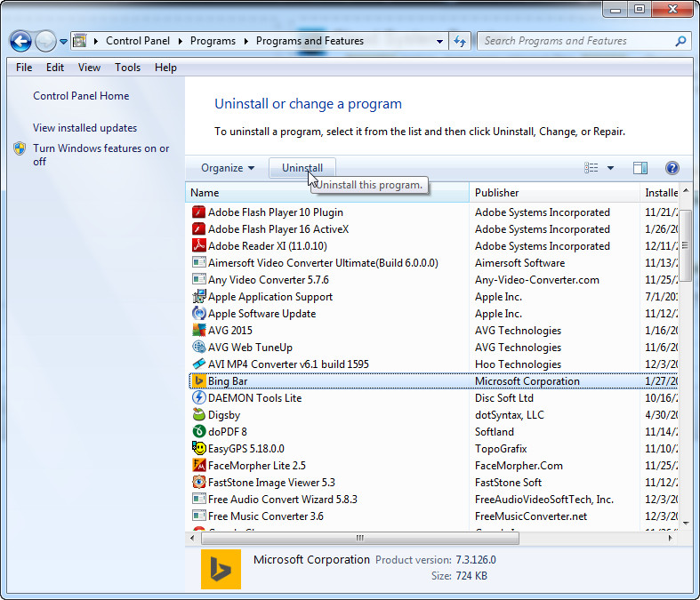Select the EasyGPS smiley icon
Image resolution: width=700 pixels, height=600 pixels.
[198, 448]
